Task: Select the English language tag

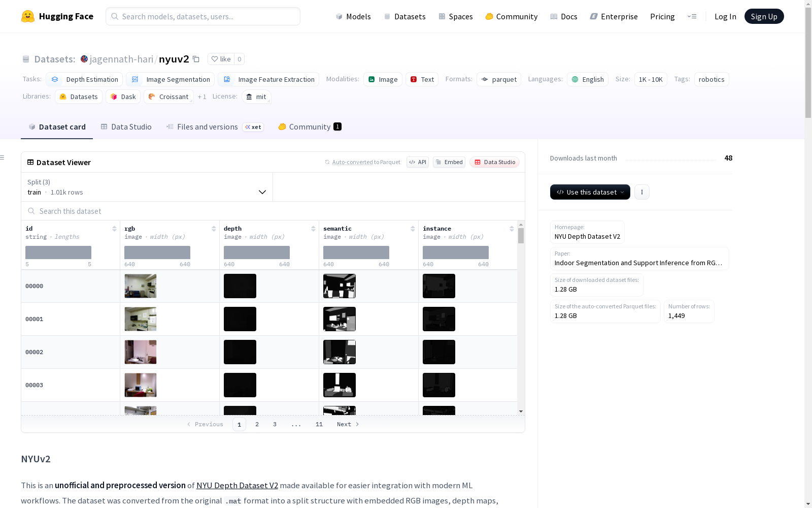Action: [588, 79]
